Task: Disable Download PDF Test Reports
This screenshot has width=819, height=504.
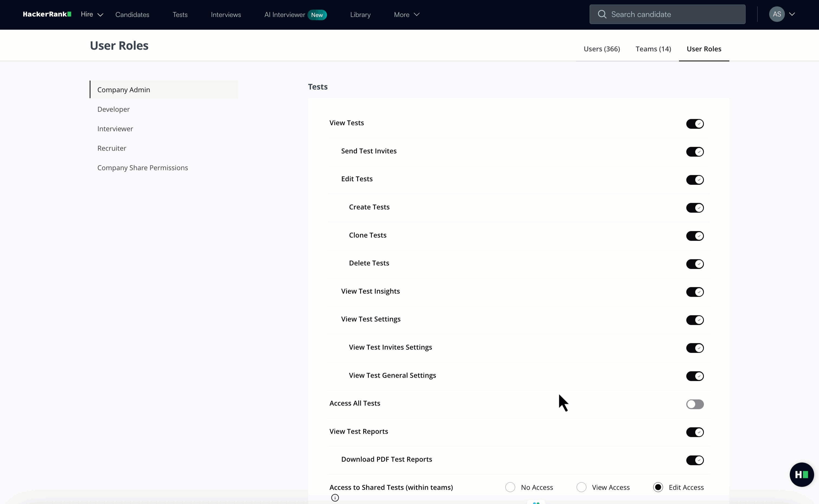Action: coord(695,460)
